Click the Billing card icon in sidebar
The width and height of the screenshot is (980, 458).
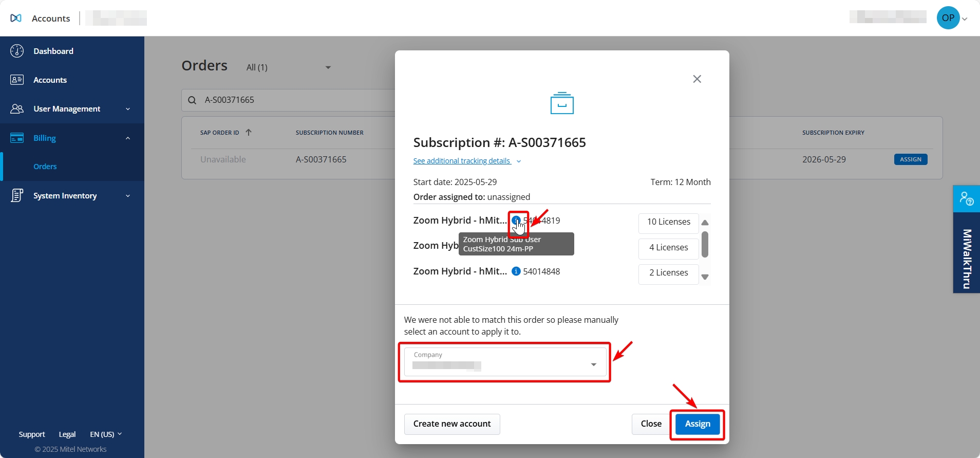17,138
